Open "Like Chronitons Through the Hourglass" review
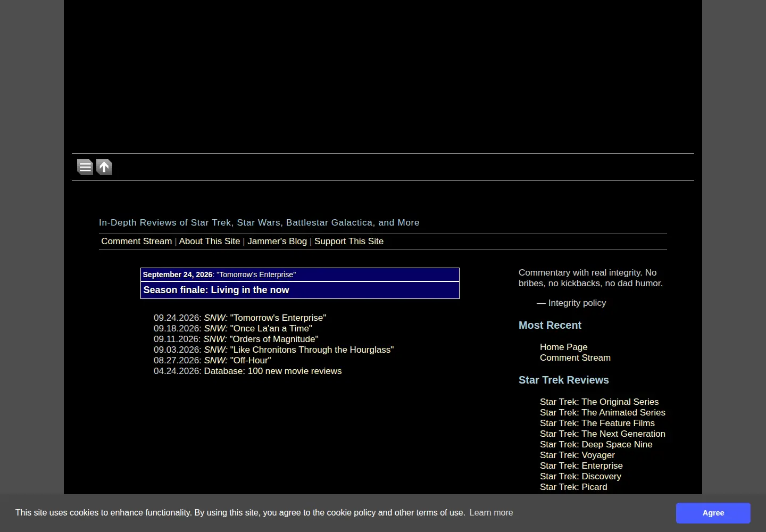Image resolution: width=766 pixels, height=532 pixels. (299, 350)
